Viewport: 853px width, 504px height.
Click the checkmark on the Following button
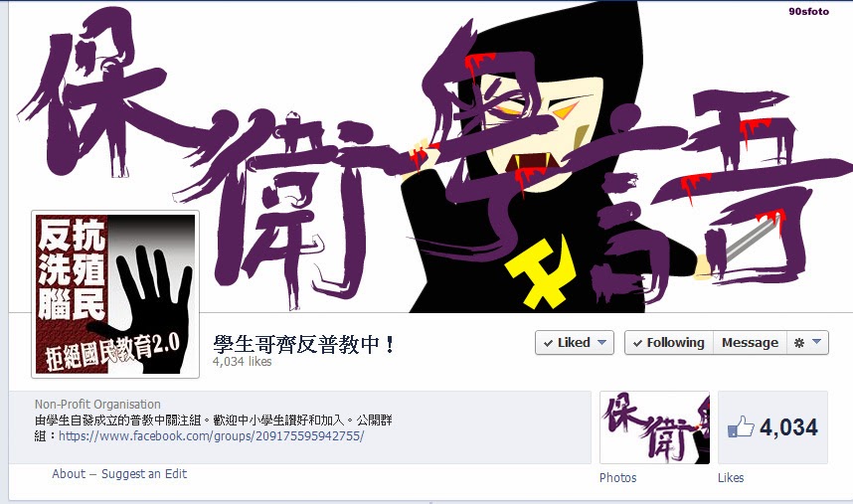click(x=637, y=343)
